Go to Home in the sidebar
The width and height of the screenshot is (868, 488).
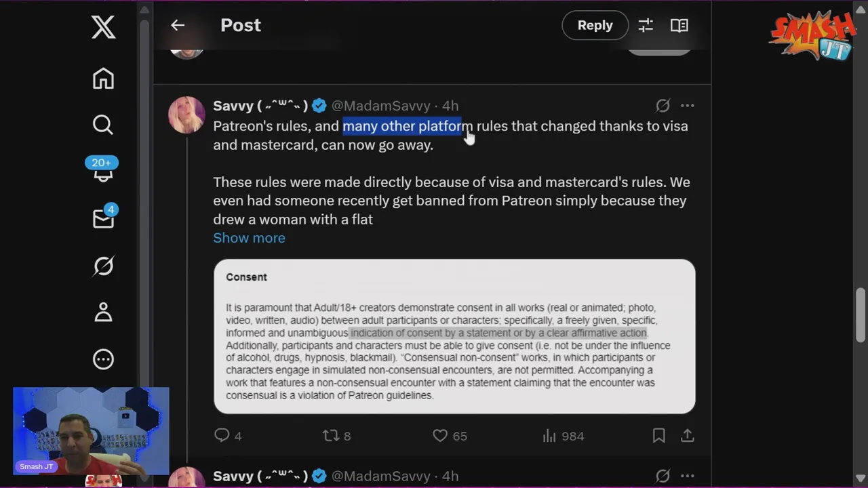(103, 79)
